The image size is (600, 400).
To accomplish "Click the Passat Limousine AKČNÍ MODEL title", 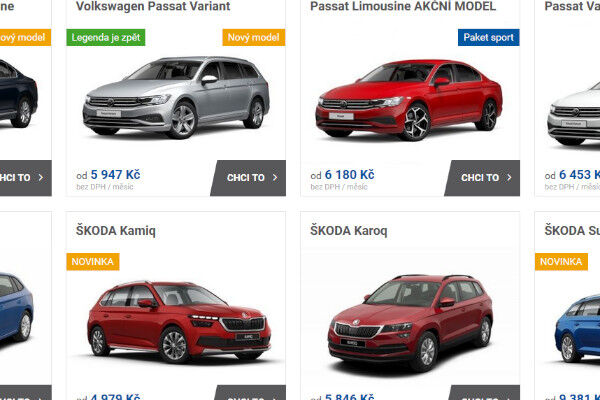I will click(x=403, y=6).
